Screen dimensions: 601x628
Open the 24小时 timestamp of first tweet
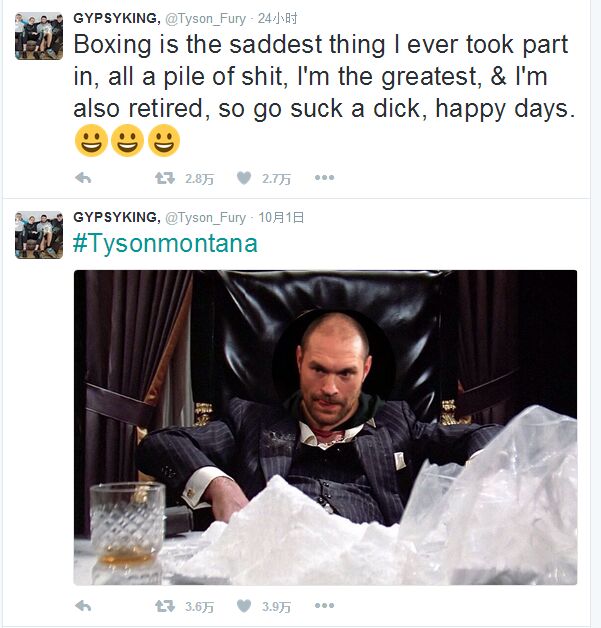[x=277, y=19]
